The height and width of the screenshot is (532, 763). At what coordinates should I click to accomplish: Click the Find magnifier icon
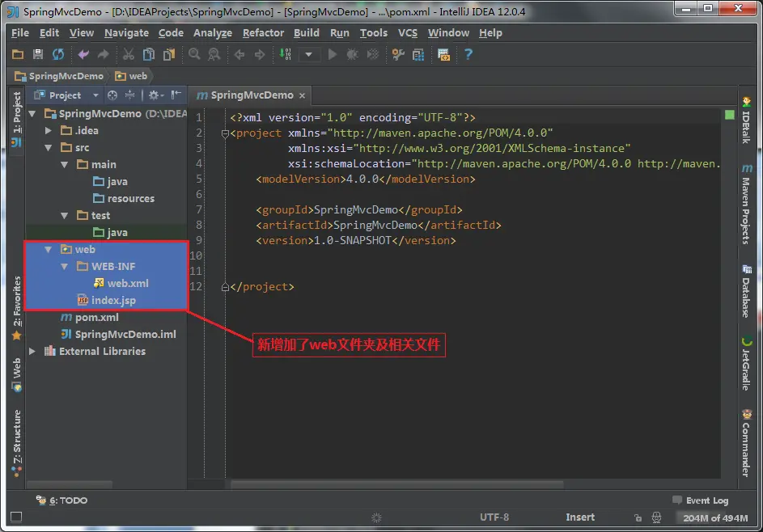point(194,54)
